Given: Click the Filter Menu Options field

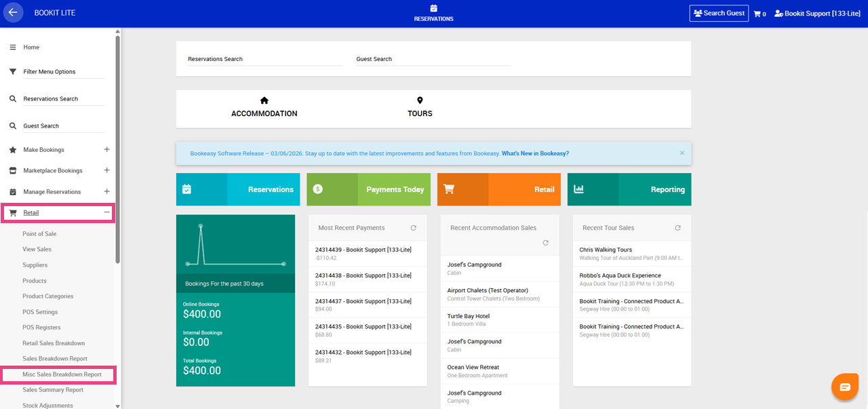Looking at the screenshot, I should click(64, 72).
